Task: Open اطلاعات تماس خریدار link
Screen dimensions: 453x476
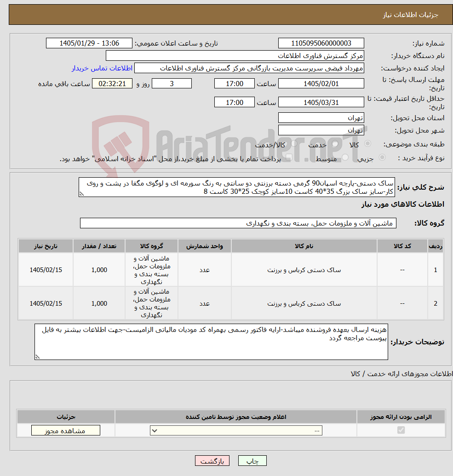Action: [x=102, y=68]
